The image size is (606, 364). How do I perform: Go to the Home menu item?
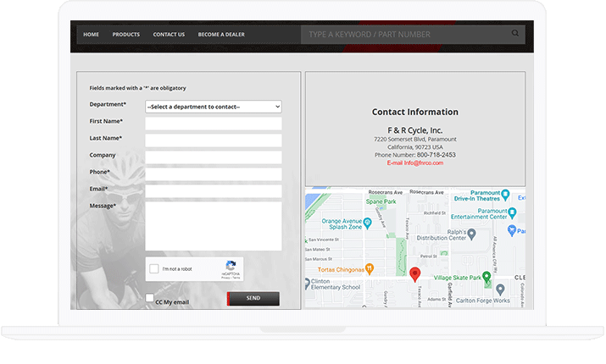pyautogui.click(x=91, y=35)
